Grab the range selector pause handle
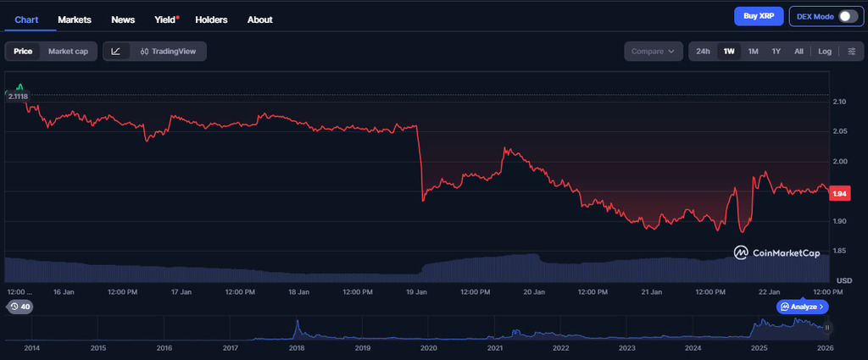 (828, 327)
